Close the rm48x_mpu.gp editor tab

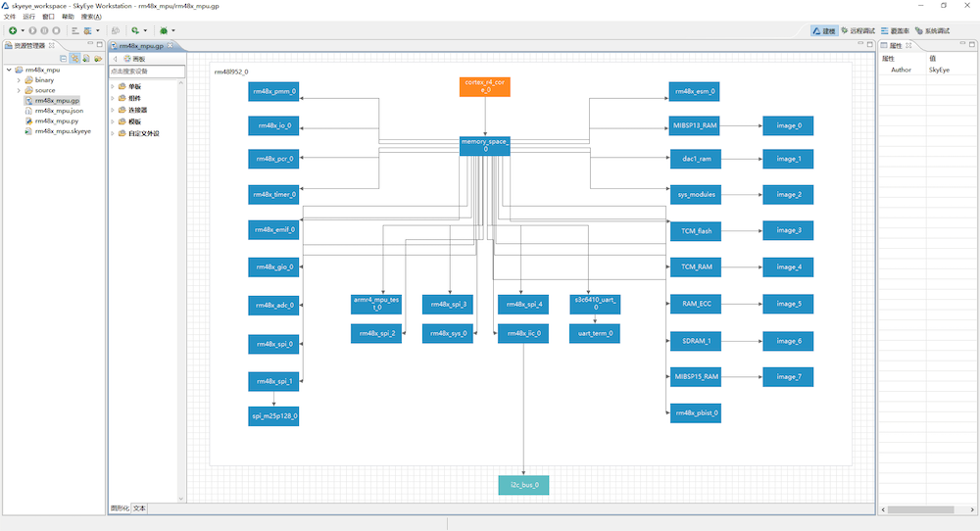pyautogui.click(x=170, y=45)
